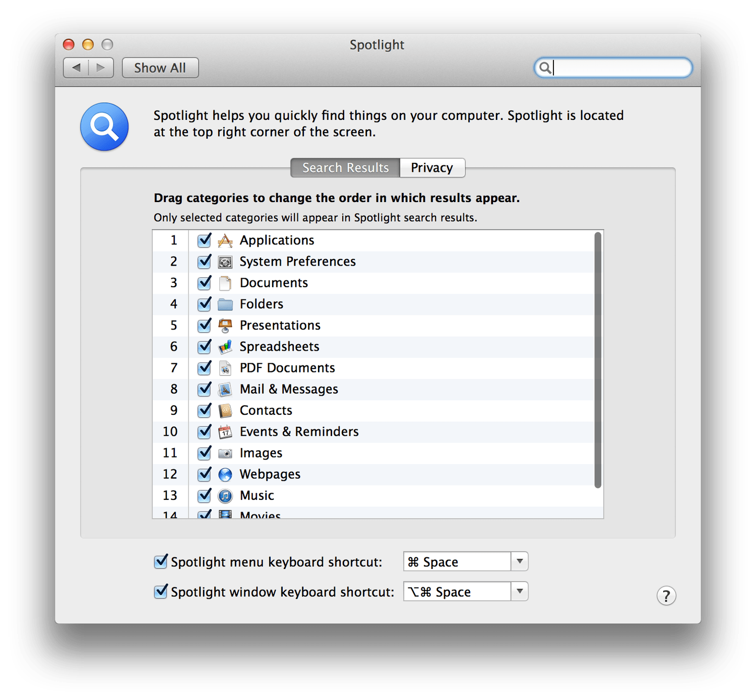Select the Presentations row label

(x=280, y=325)
